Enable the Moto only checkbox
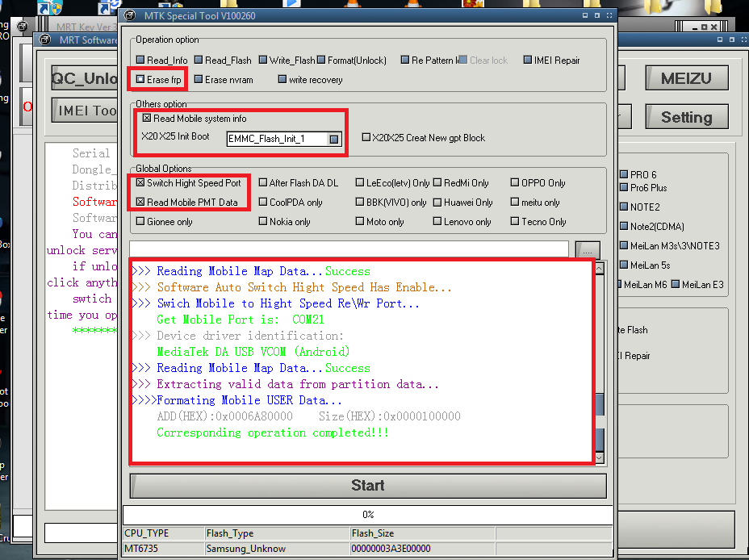Image resolution: width=749 pixels, height=560 pixels. coord(360,221)
